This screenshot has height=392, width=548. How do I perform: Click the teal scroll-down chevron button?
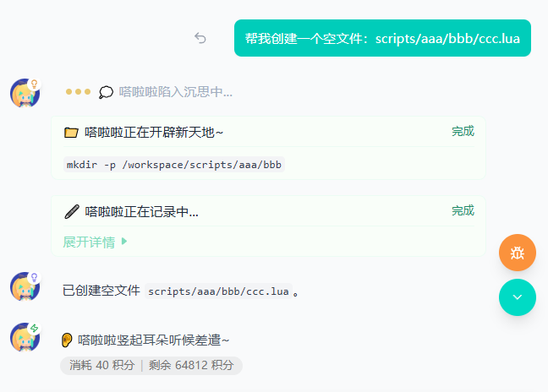coord(518,297)
